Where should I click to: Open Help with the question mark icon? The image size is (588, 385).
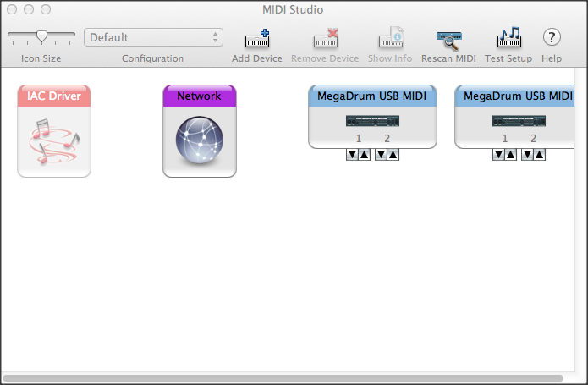click(x=552, y=37)
